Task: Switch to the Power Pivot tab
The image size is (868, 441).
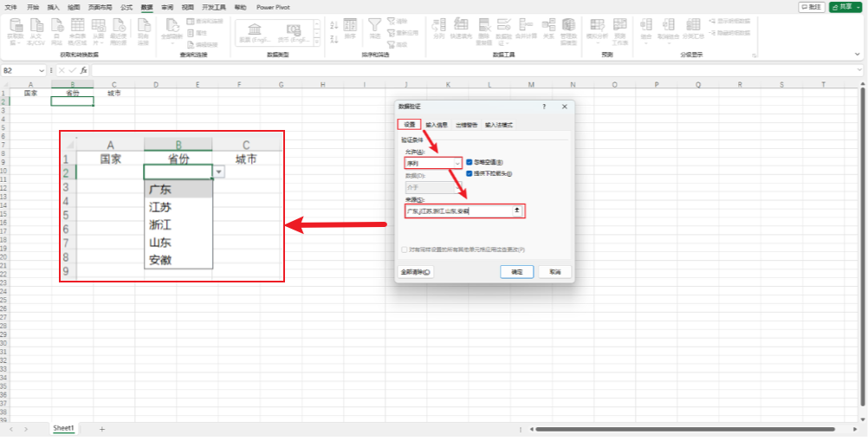Action: (273, 7)
